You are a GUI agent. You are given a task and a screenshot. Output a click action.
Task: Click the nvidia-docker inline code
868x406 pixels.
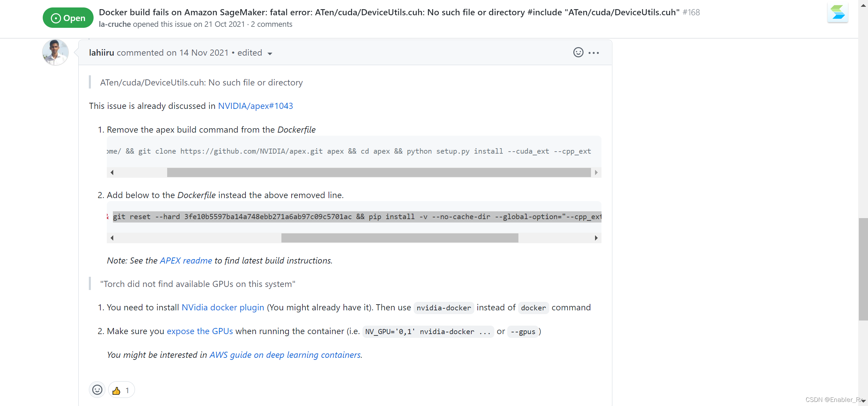click(443, 308)
